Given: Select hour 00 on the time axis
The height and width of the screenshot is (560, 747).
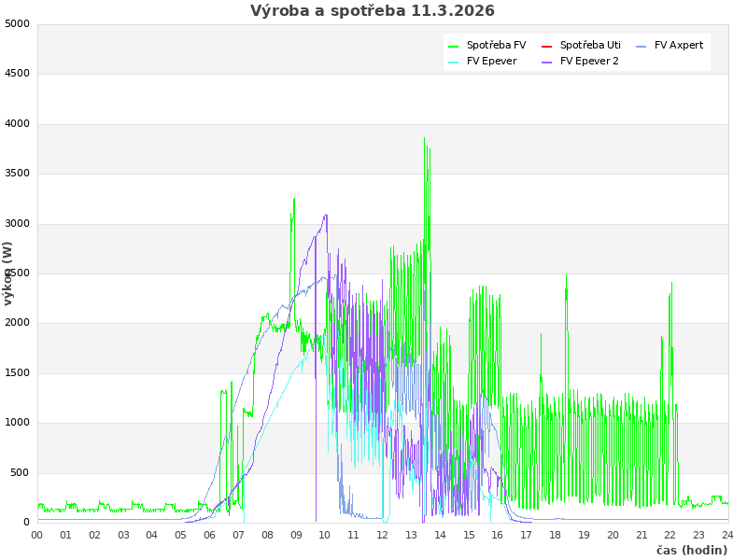Looking at the screenshot, I should click(x=37, y=535).
